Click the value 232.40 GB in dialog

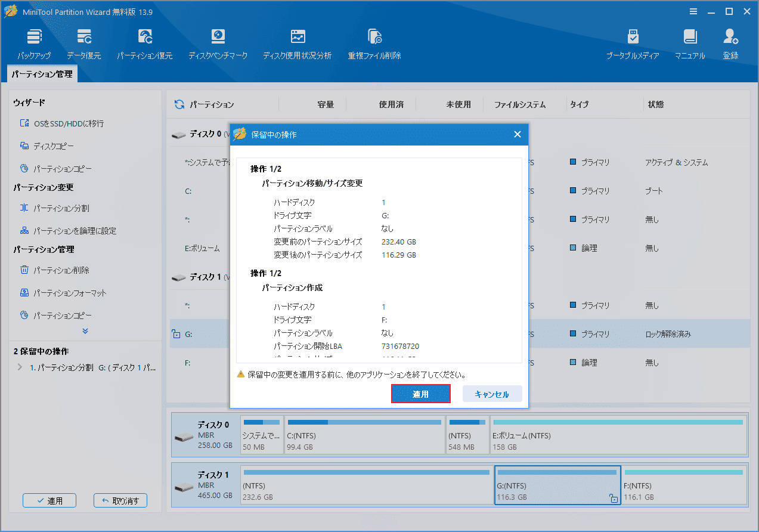pos(399,242)
